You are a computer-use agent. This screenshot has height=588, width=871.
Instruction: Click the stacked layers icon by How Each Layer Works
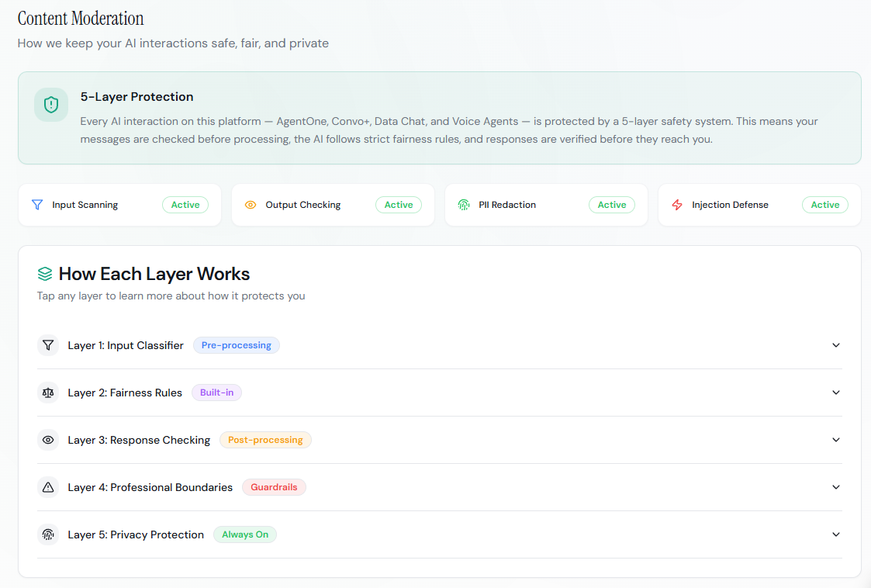pos(45,274)
